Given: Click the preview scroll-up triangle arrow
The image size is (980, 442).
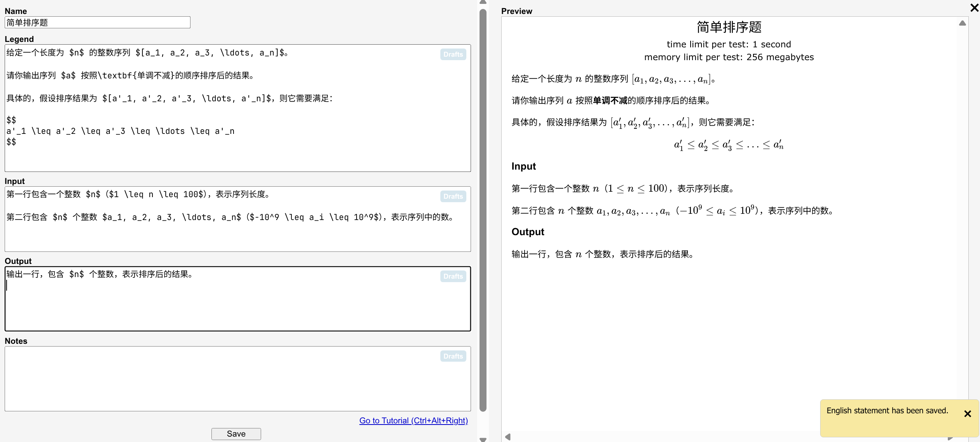Looking at the screenshot, I should point(962,23).
